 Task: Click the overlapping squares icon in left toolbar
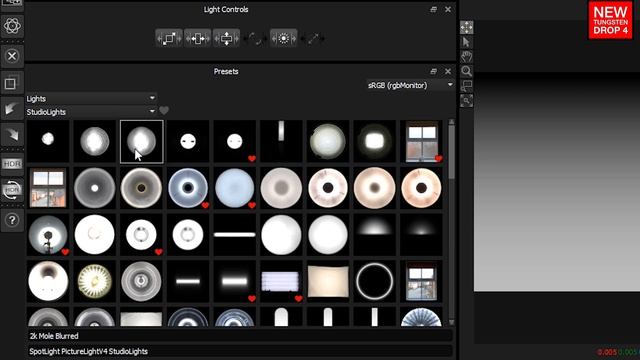tap(11, 83)
